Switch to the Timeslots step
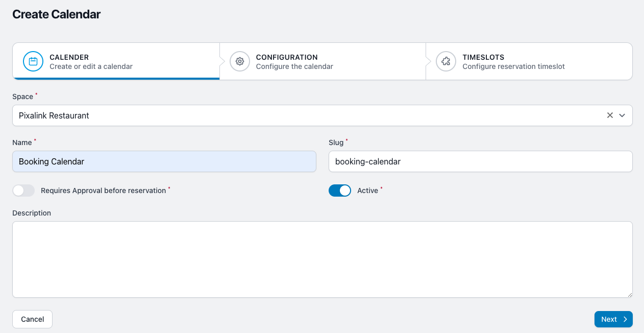This screenshot has width=644, height=333. (529, 61)
